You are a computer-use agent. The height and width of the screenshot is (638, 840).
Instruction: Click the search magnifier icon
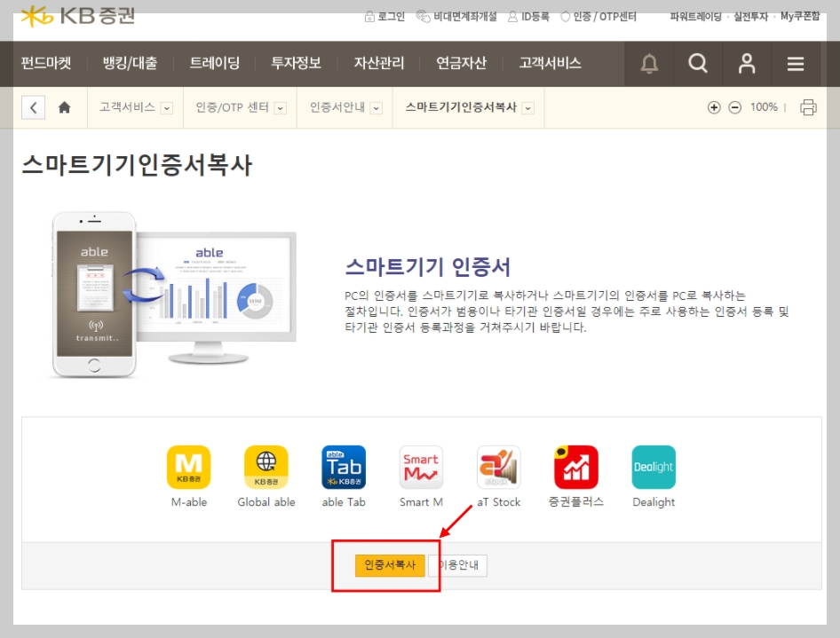pyautogui.click(x=698, y=63)
